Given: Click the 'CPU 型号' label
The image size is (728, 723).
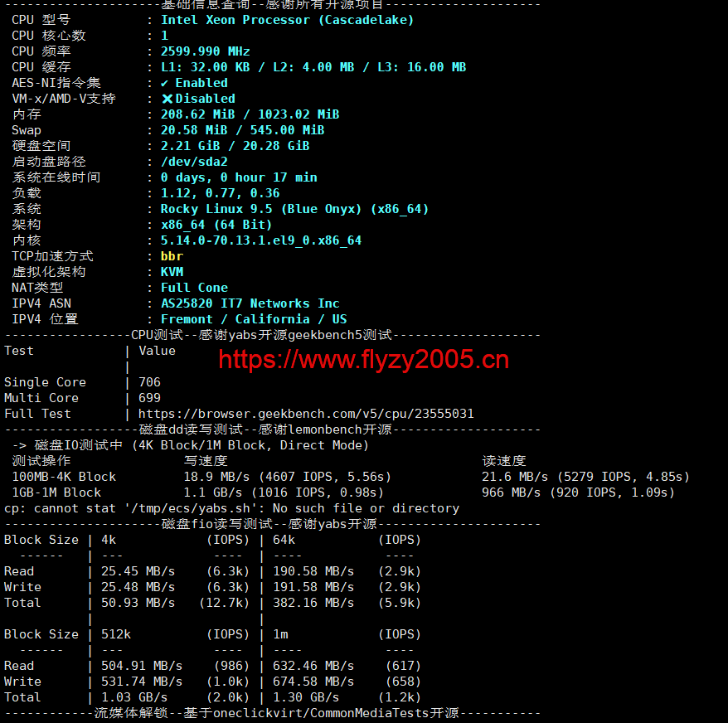Looking at the screenshot, I should [x=41, y=20].
